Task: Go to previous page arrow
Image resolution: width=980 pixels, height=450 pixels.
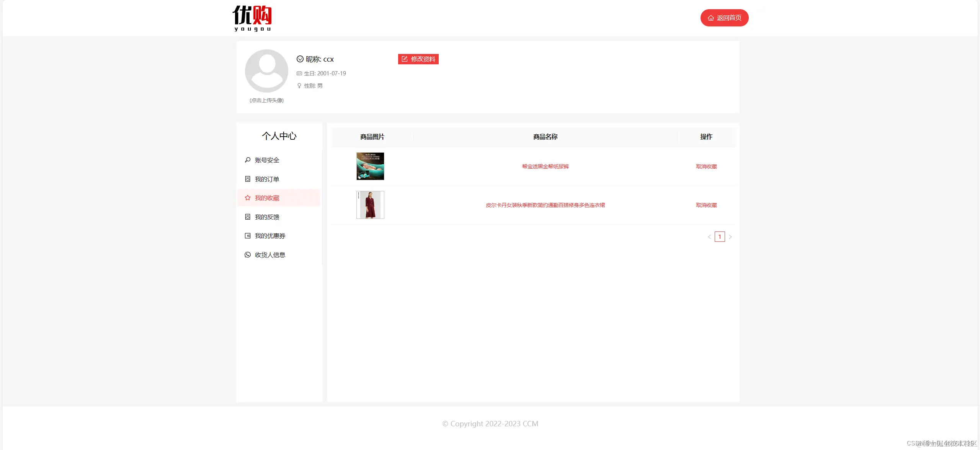Action: (709, 237)
